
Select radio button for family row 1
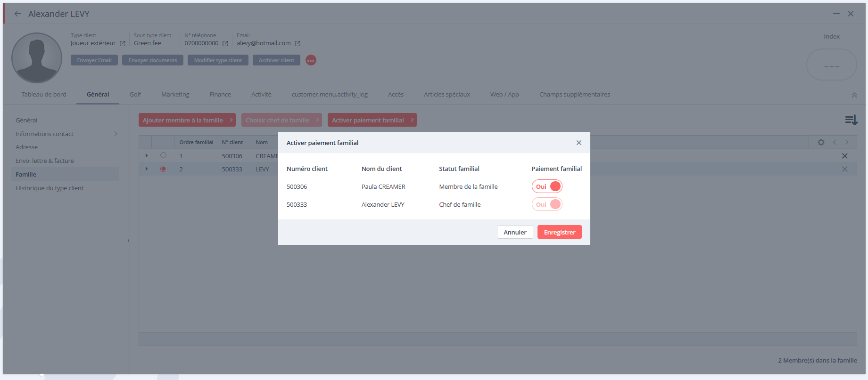tap(163, 155)
